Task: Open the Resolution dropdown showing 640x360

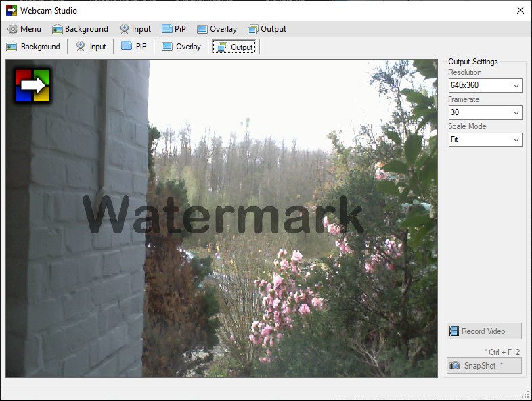Action: coord(485,85)
